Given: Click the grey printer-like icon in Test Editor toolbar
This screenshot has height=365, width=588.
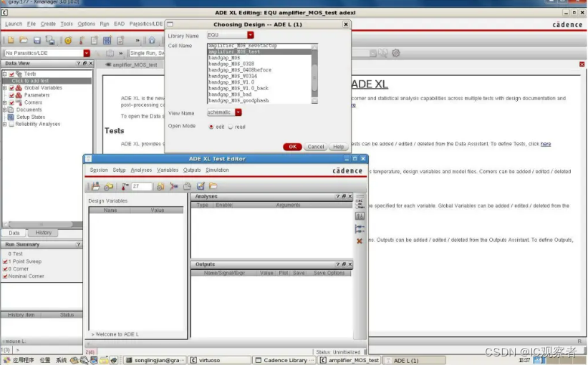Looking at the screenshot, I should click(x=187, y=186).
